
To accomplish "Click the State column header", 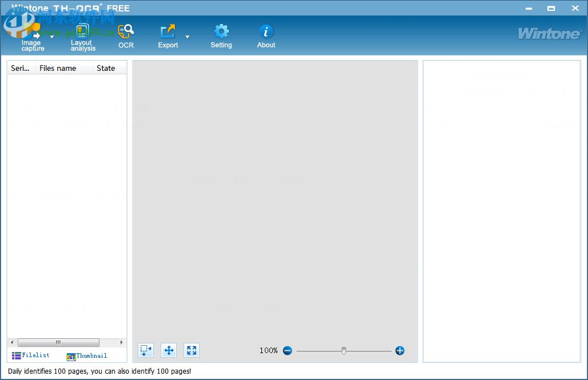I will (109, 68).
